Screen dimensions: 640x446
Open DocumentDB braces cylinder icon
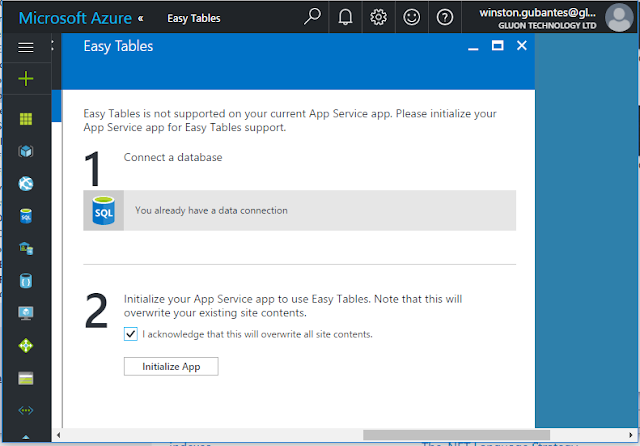(x=26, y=281)
